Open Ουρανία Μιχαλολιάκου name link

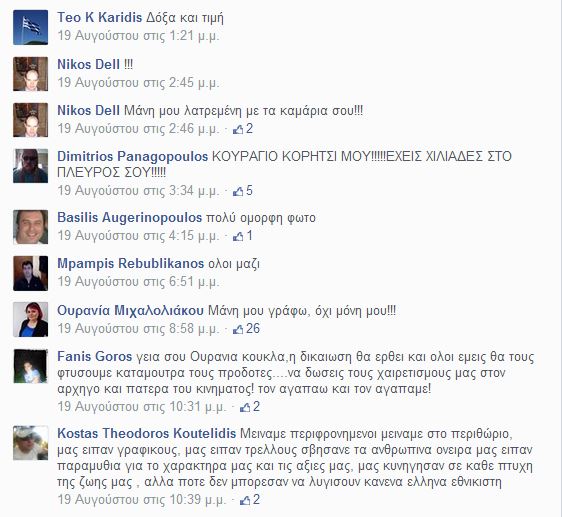130,310
